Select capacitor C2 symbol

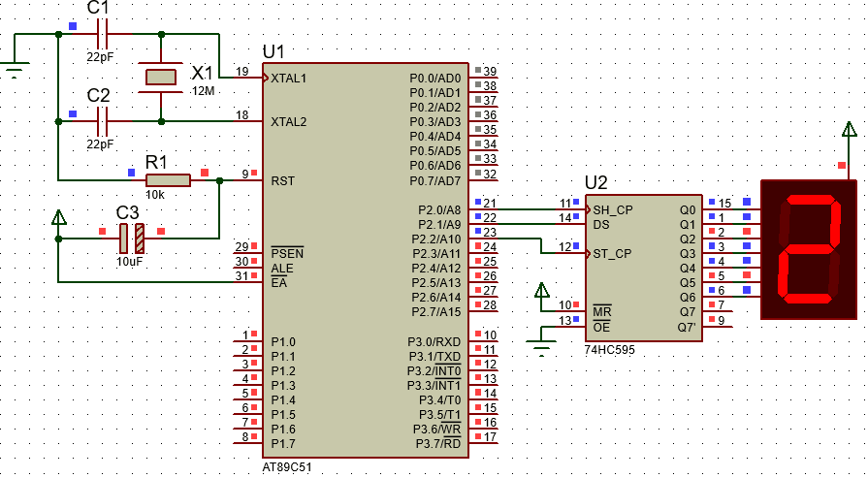103,121
